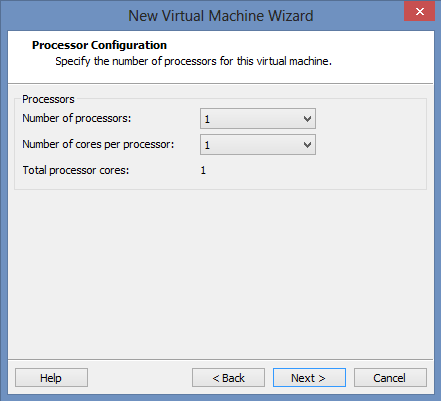Click the Total processor cores value 1
Image resolution: width=441 pixels, height=401 pixels.
[x=203, y=170]
